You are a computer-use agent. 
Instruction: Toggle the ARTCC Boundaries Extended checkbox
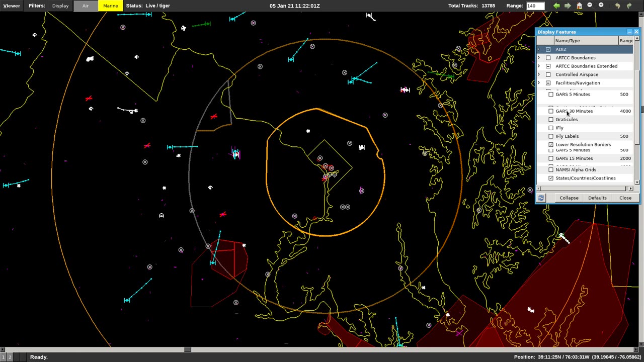click(x=548, y=66)
